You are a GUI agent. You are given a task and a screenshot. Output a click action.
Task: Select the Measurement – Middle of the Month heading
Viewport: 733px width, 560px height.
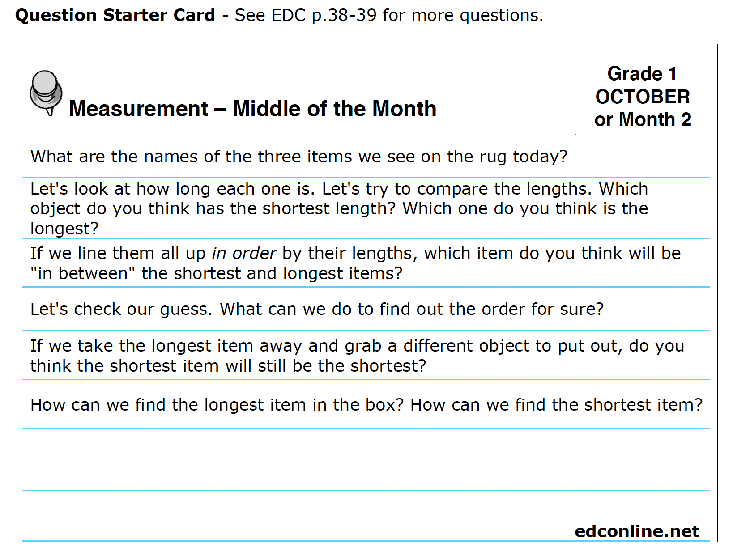point(252,109)
